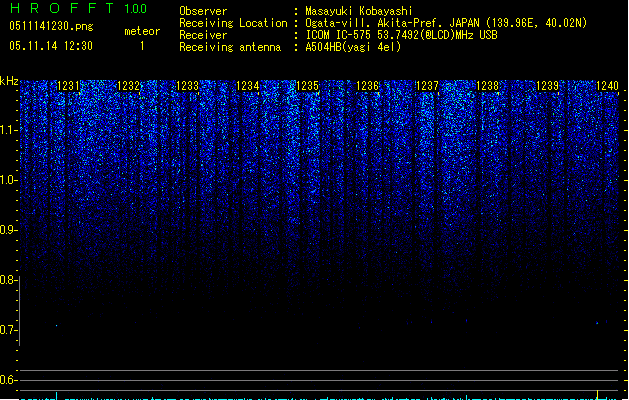Click the 1238 time marker

487,86
